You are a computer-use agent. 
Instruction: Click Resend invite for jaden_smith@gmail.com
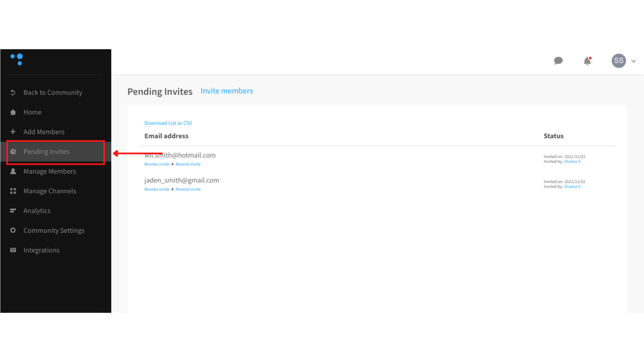click(187, 189)
